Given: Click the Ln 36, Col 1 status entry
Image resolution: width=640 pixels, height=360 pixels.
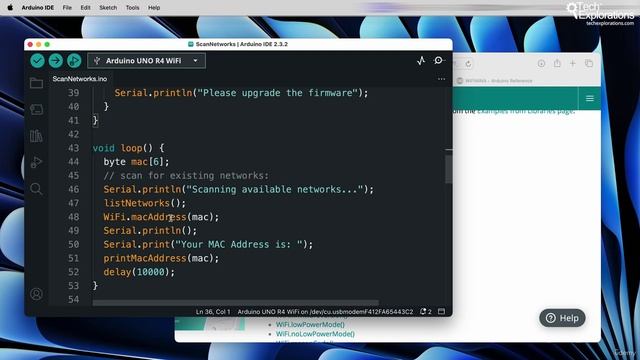Looking at the screenshot, I should point(213,311).
